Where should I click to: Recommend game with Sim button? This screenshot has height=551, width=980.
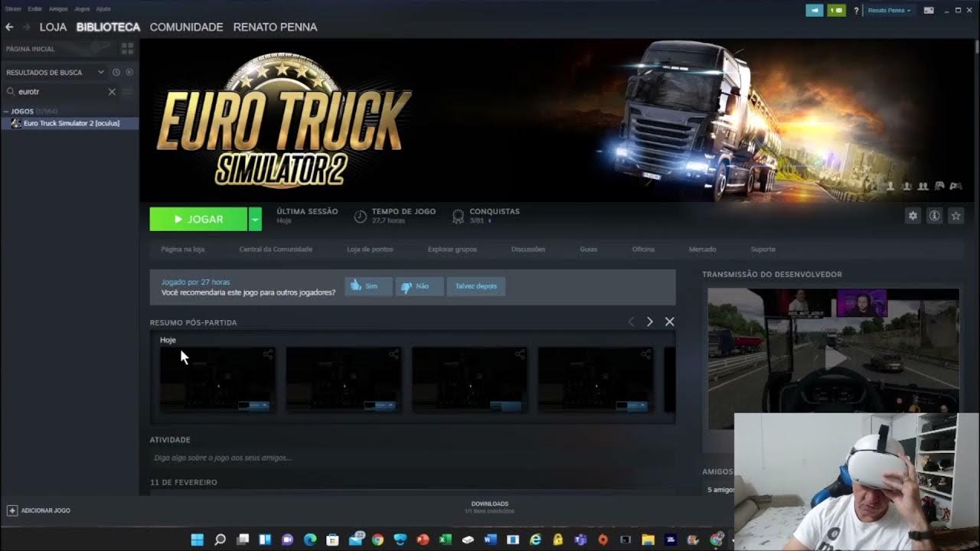(368, 286)
